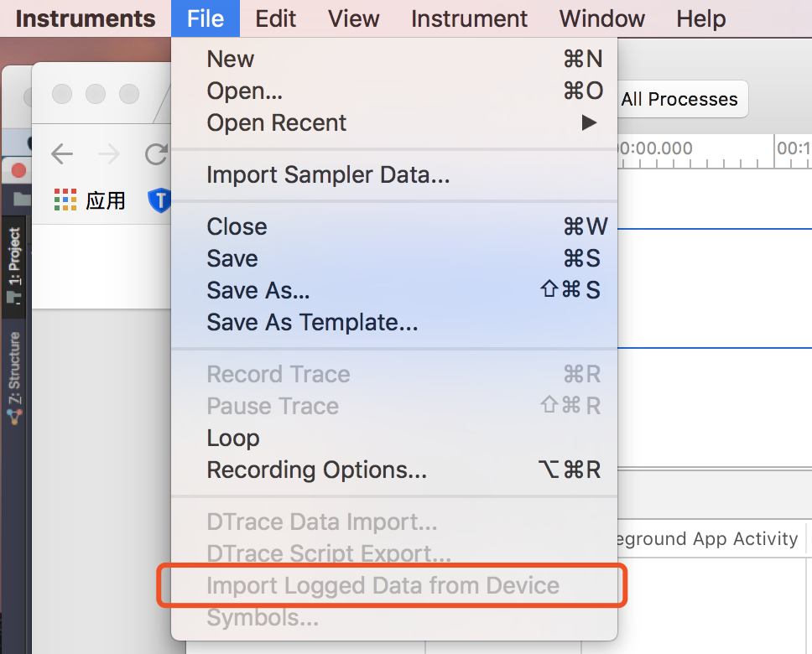
Task: Open the Edit menu
Action: pyautogui.click(x=275, y=18)
